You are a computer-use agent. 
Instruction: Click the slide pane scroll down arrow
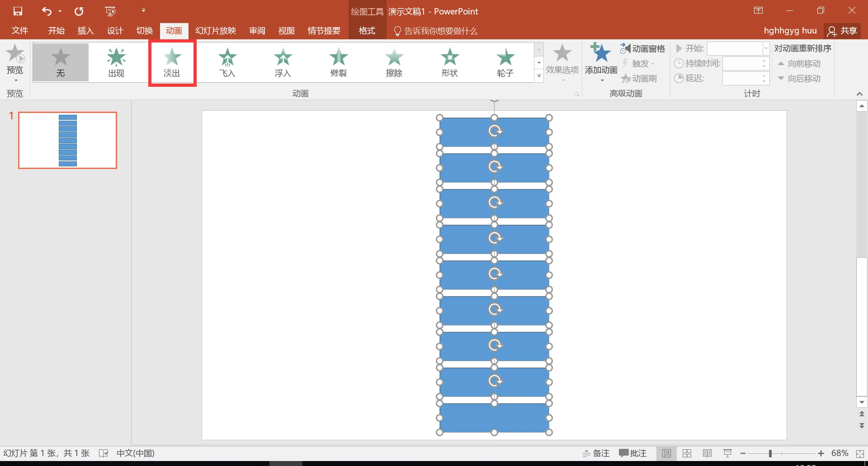pos(862,402)
